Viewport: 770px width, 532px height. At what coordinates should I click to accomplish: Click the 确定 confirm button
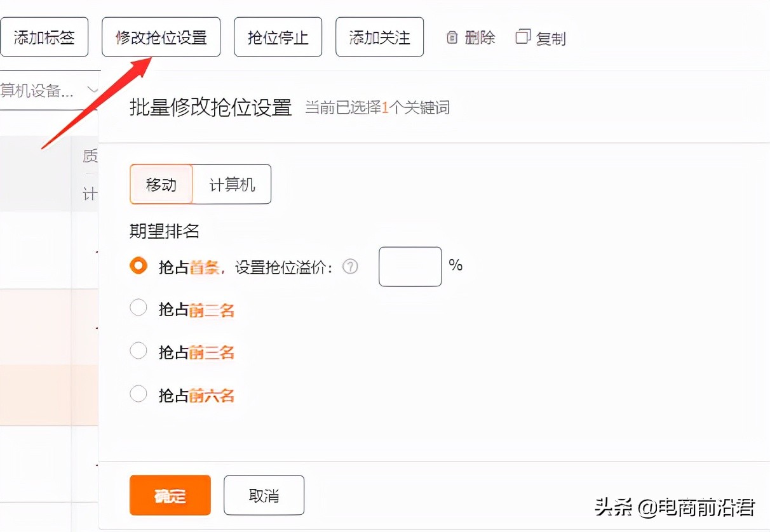tap(170, 495)
